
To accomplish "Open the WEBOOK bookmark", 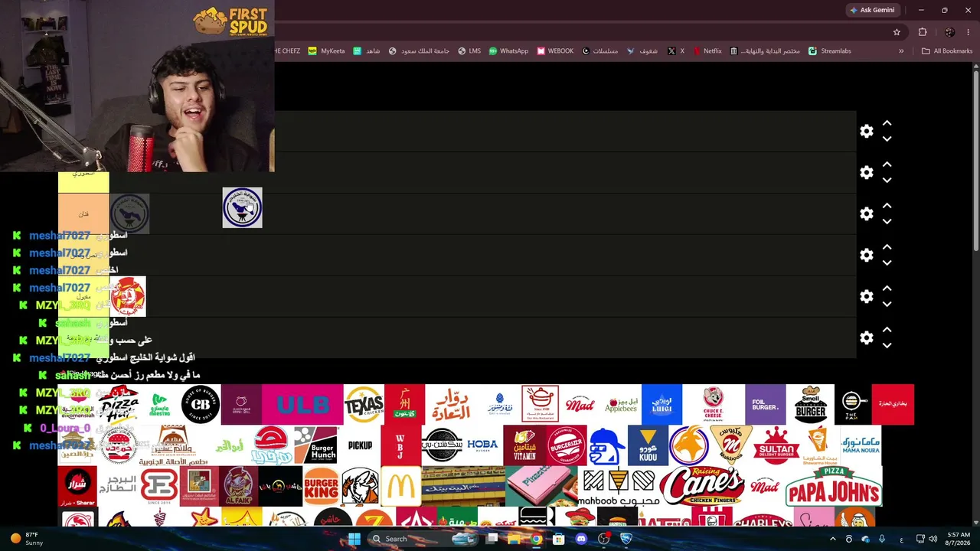I will pos(555,51).
